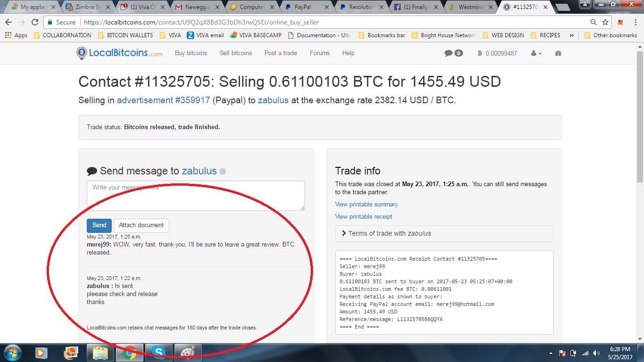Click the LocalBitcoins.com logo
This screenshot has width=644, height=362.
tap(119, 53)
